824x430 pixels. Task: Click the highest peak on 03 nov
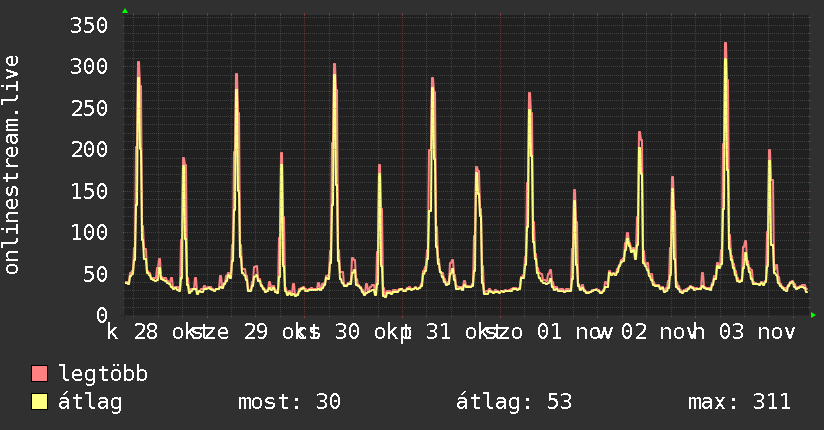click(x=725, y=44)
